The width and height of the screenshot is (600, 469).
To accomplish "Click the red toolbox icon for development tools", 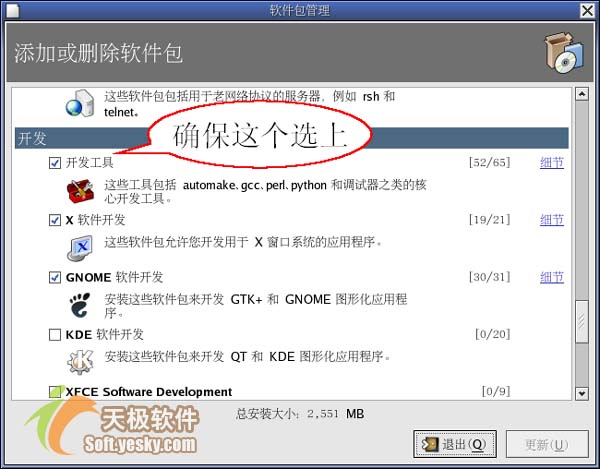I will (80, 191).
